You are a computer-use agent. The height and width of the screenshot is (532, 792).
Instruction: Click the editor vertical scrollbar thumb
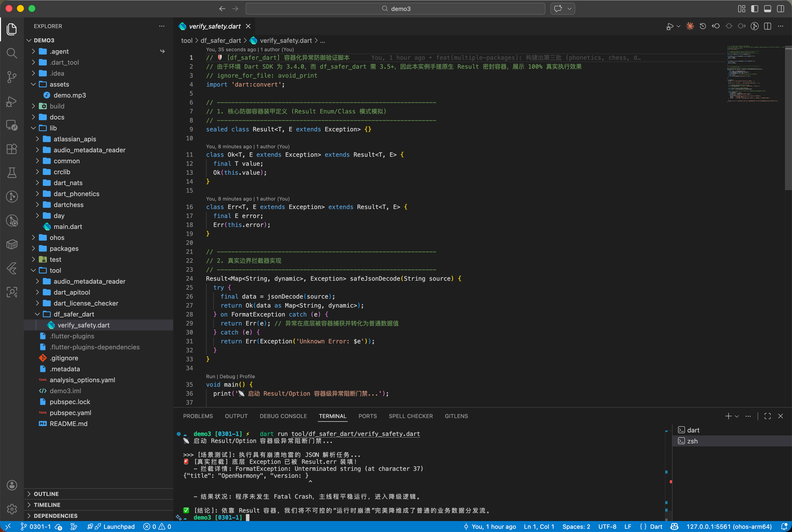coord(788,119)
